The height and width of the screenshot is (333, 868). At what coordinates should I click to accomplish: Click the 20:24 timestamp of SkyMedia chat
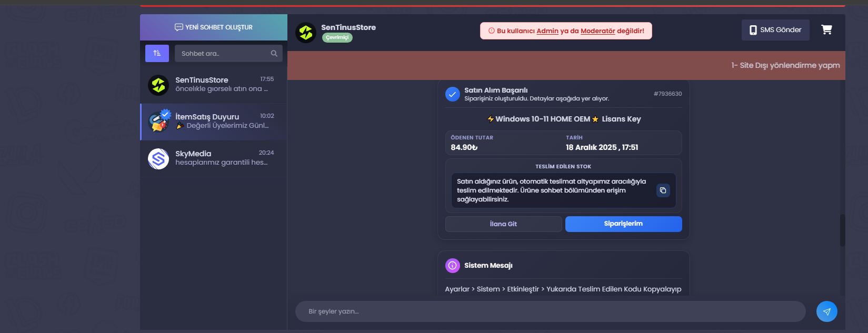[x=266, y=153]
